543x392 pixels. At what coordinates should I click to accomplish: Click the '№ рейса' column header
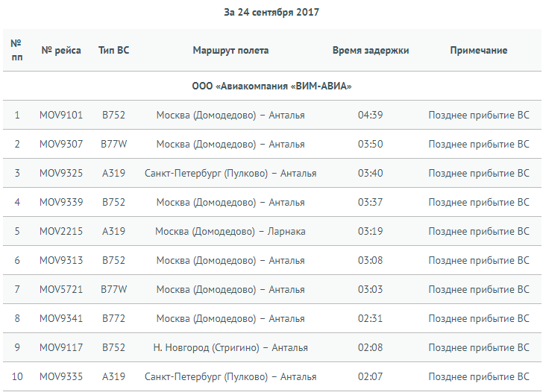61,51
